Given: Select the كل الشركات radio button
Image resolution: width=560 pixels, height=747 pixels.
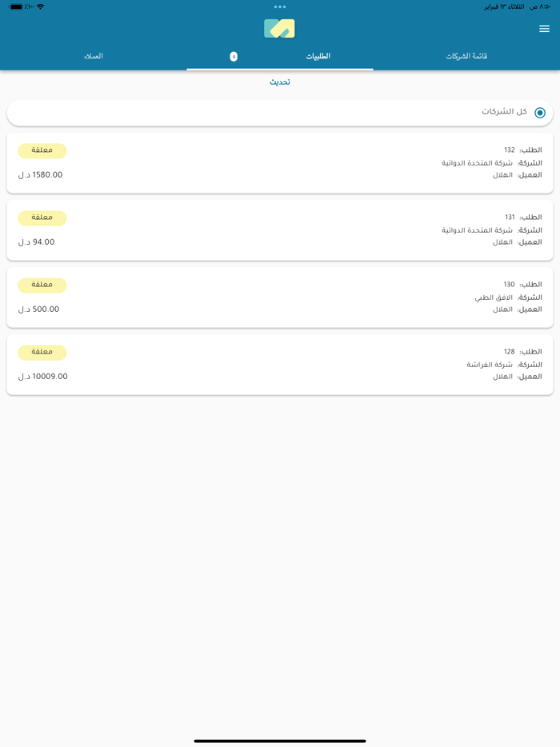Looking at the screenshot, I should click(541, 113).
